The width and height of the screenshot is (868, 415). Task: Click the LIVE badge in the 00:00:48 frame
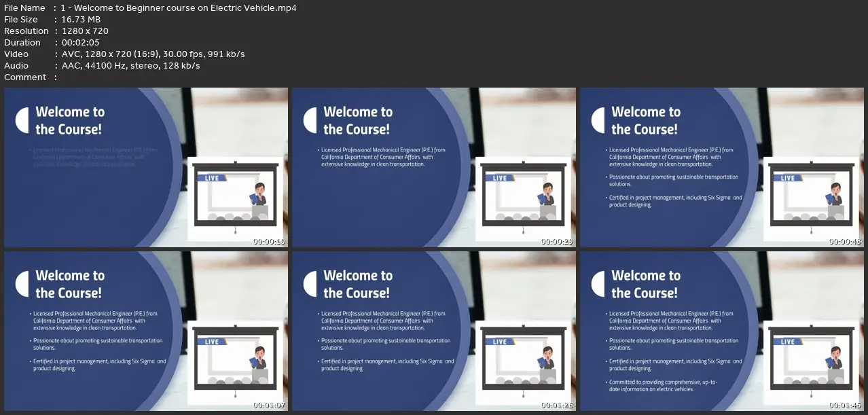(788, 178)
